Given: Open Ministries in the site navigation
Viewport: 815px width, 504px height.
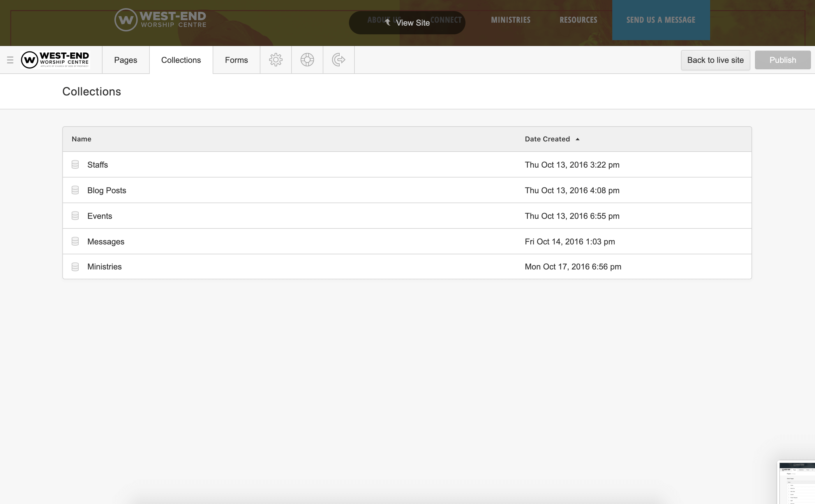Looking at the screenshot, I should pyautogui.click(x=510, y=20).
